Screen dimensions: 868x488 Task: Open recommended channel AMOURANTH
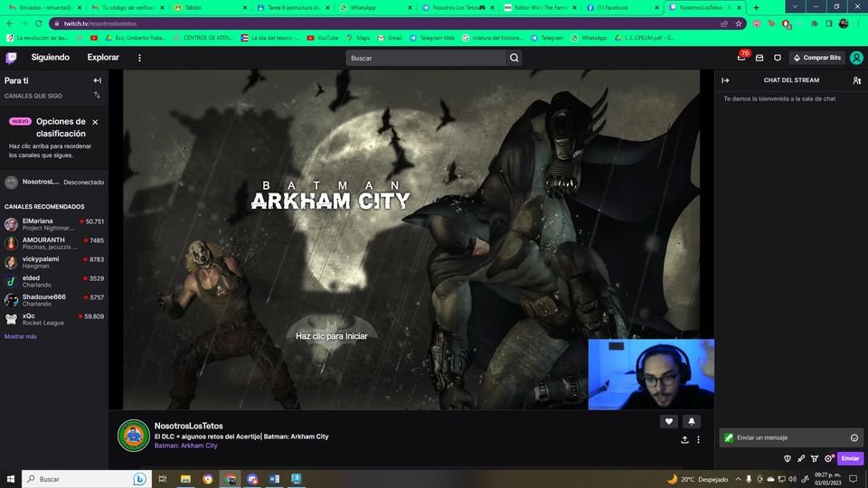tap(54, 243)
